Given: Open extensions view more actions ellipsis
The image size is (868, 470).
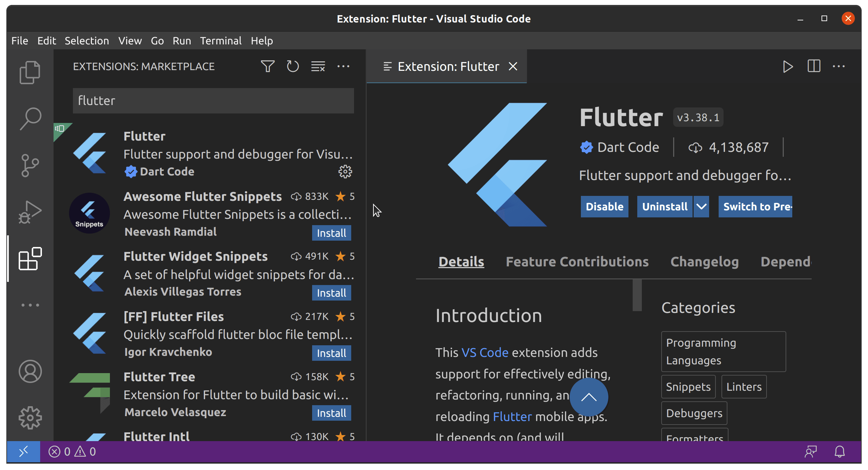Looking at the screenshot, I should (343, 66).
